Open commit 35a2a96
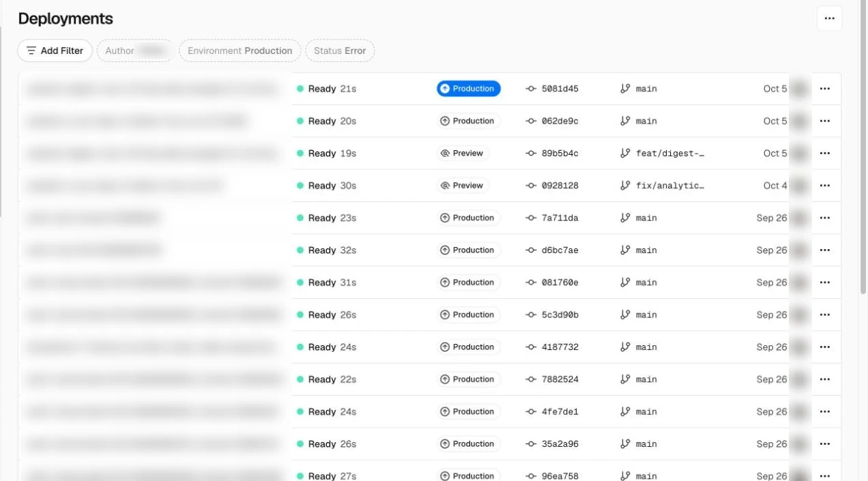The image size is (868, 481). (x=560, y=444)
